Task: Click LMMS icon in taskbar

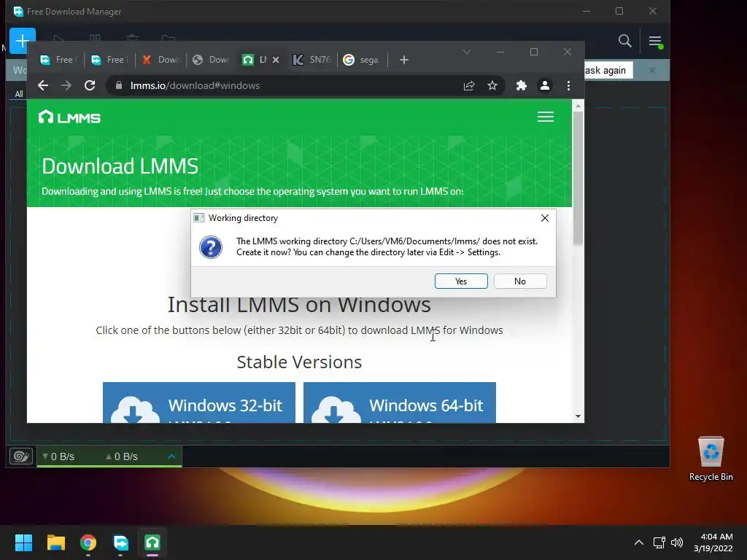Action: (152, 542)
